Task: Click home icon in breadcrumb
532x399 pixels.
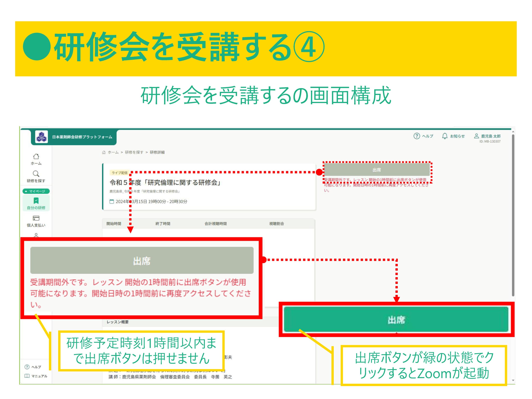Action: (x=104, y=152)
